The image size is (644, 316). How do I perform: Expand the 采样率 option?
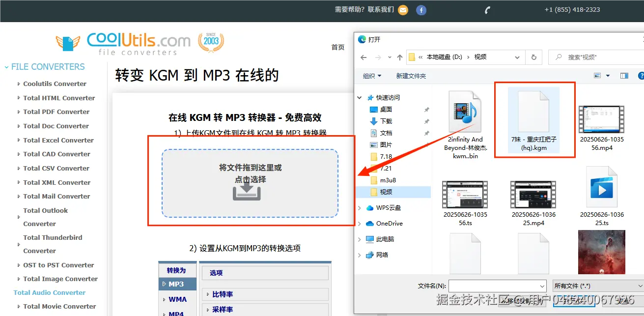[265, 310]
